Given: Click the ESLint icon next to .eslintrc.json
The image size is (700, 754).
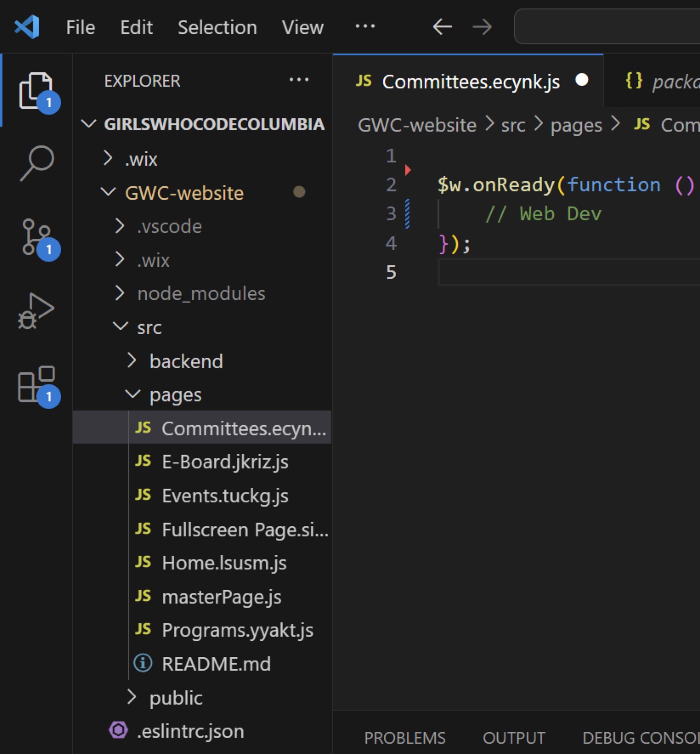Looking at the screenshot, I should (118, 730).
